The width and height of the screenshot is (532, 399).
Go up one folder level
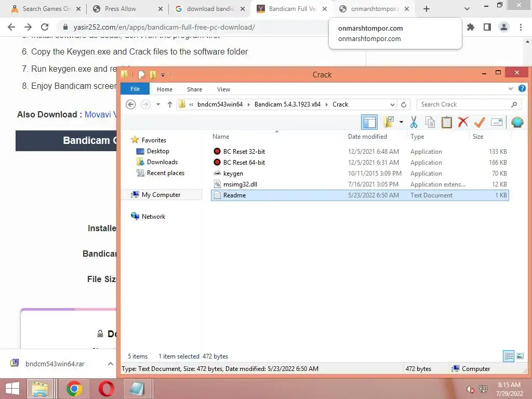[x=170, y=104]
